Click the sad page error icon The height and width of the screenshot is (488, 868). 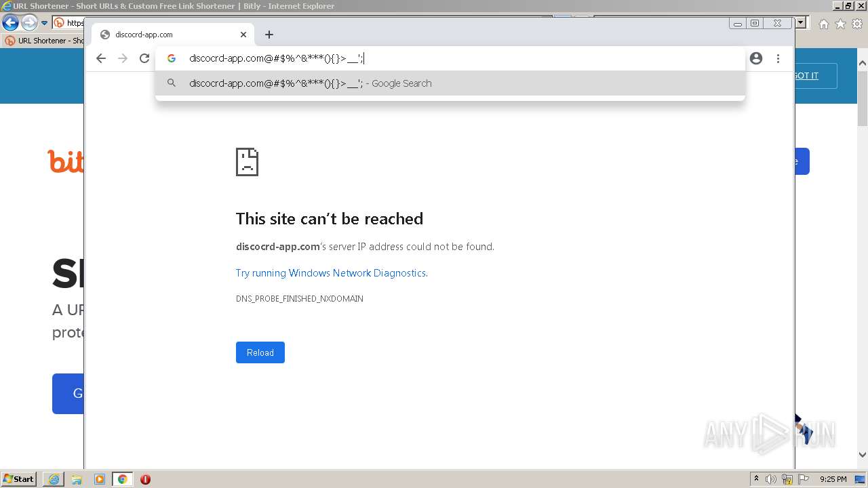coord(247,162)
